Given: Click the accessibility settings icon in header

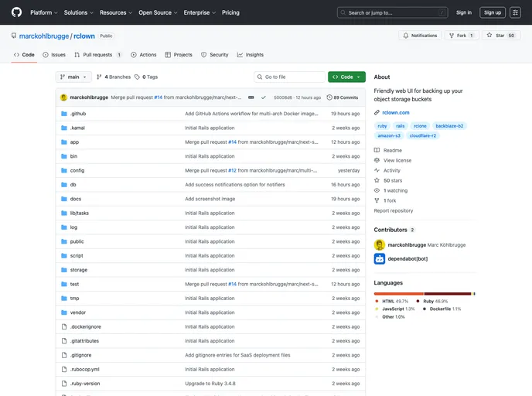Looking at the screenshot, I should point(515,12).
